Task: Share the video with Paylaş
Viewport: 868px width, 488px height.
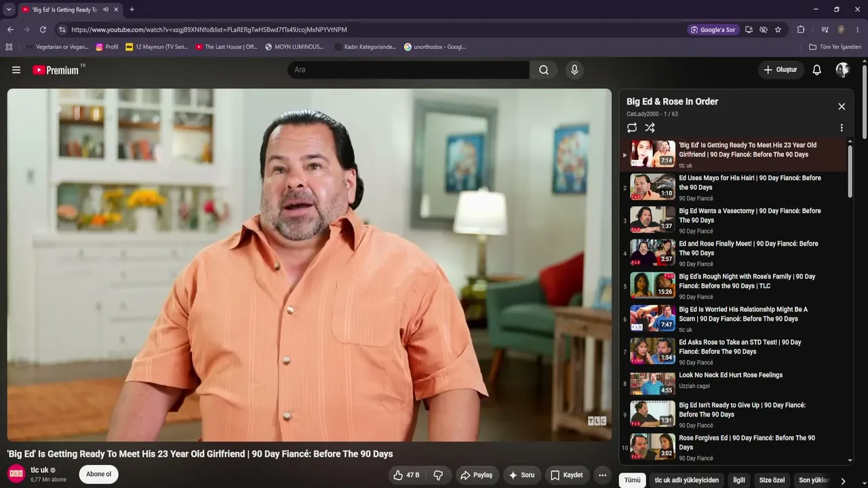Action: [x=476, y=475]
